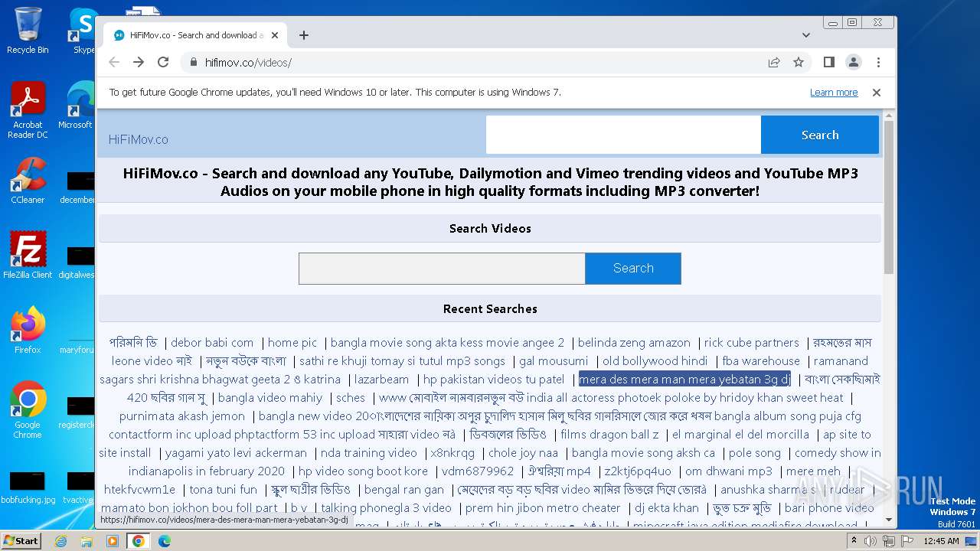Go back using Chrome's back arrow
This screenshot has height=551, width=980.
(x=114, y=62)
